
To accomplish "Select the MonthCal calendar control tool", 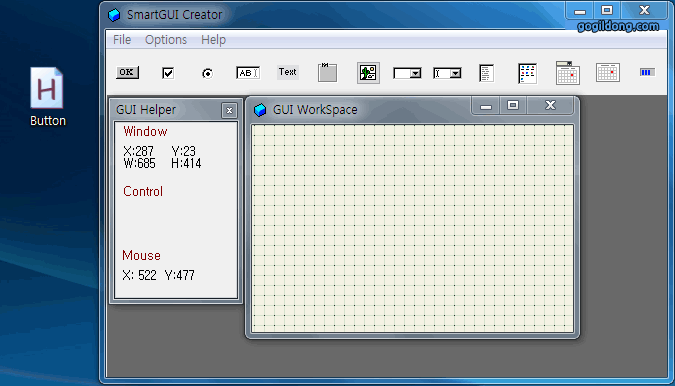I will [x=608, y=72].
